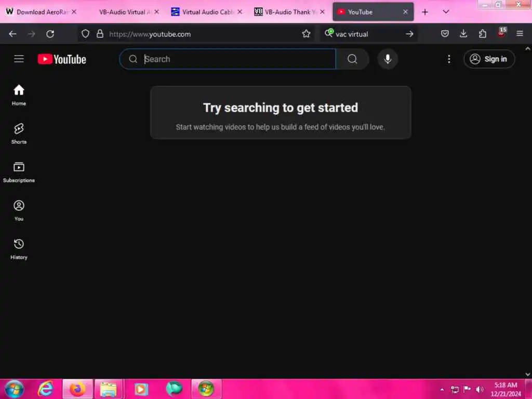Viewport: 532px width, 399px height.
Task: Submit the browser search arrow
Action: pyautogui.click(x=409, y=34)
